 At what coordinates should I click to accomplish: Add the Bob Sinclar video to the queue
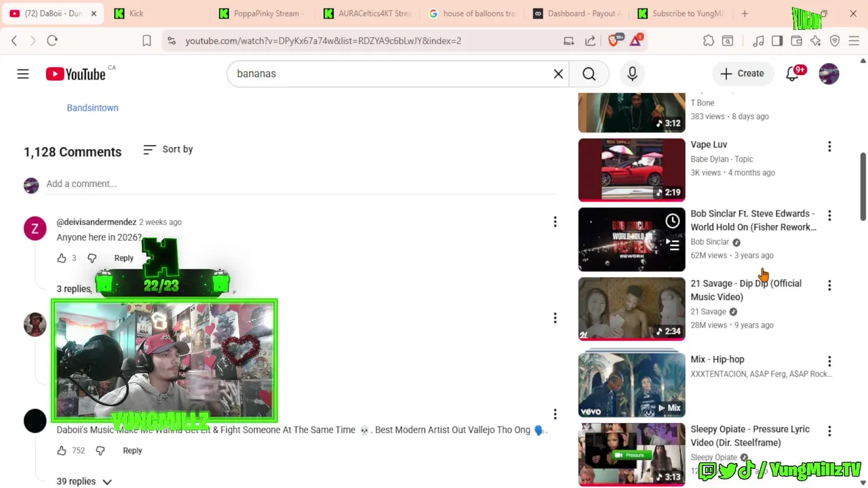click(x=672, y=245)
